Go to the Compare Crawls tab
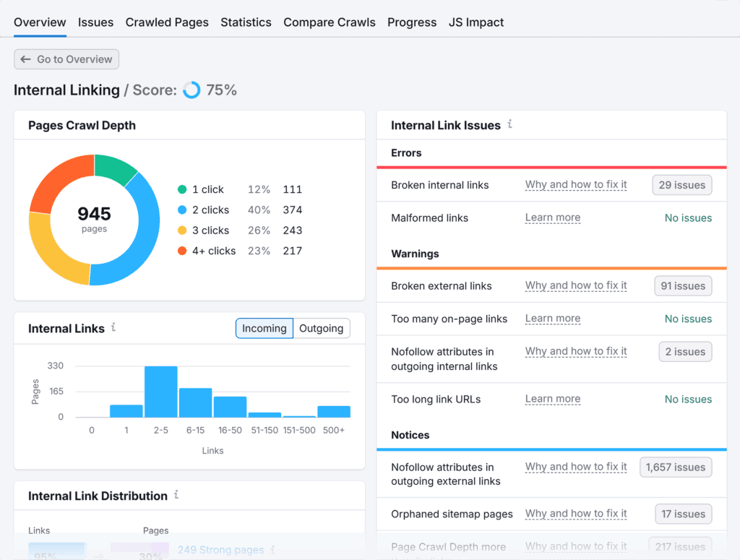Screen dimensions: 740x560 [x=329, y=22]
